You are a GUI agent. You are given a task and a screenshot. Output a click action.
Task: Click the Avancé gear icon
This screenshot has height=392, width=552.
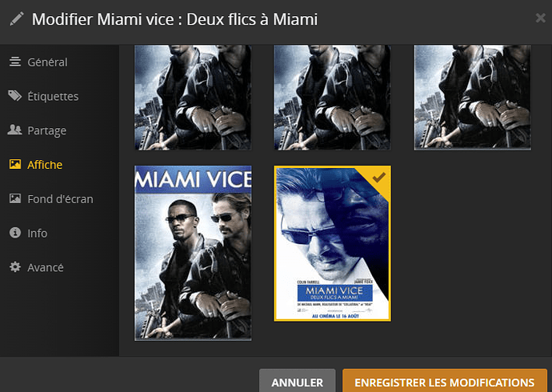14,266
